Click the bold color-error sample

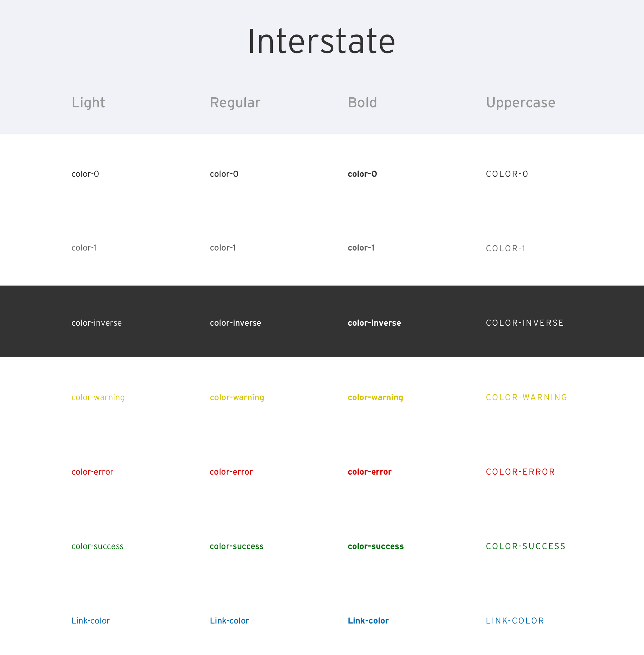[369, 472]
